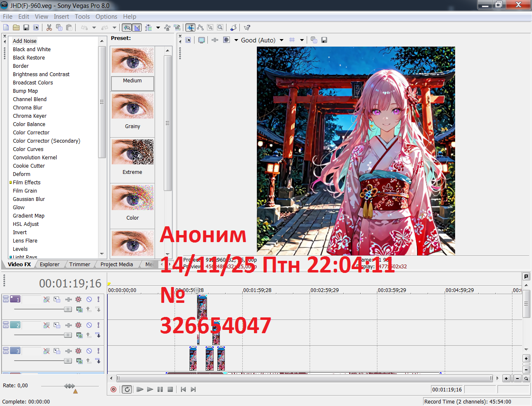Toggle Auto Ripple in the toolbar
Image resolution: width=532 pixels, height=406 pixels.
click(x=148, y=27)
